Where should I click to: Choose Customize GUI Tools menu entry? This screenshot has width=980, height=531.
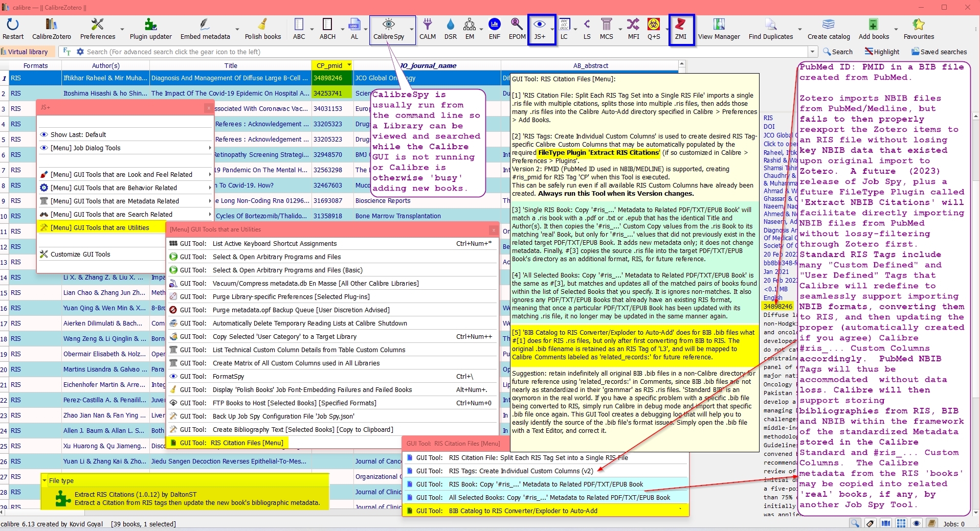pyautogui.click(x=101, y=255)
